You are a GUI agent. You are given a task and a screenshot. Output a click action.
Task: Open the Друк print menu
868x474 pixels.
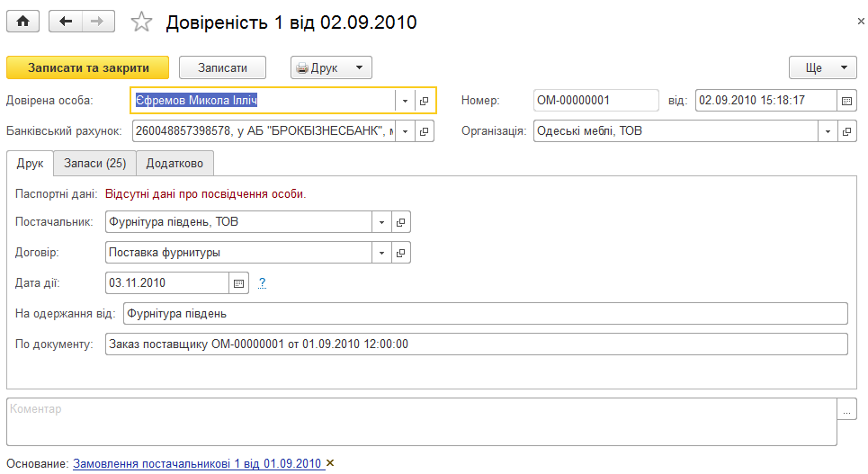pyautogui.click(x=331, y=67)
